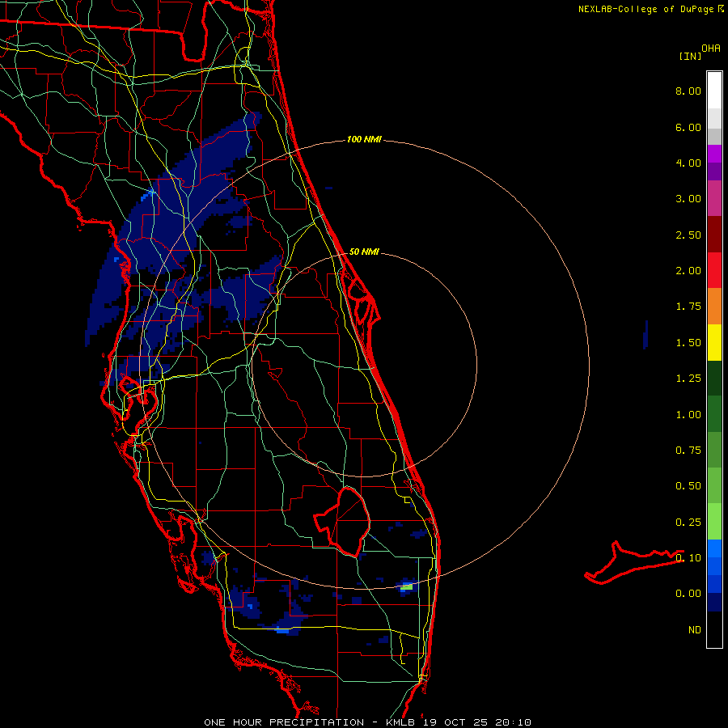Select the bright purple 4.00 legend swatch
Screen dimensions: 728x728
pyautogui.click(x=714, y=154)
